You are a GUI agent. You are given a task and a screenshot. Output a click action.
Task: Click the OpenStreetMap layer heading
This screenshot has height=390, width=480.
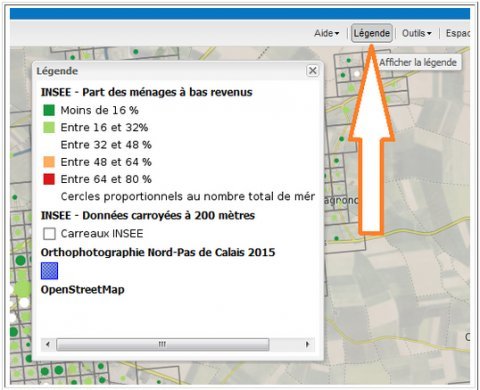click(83, 289)
